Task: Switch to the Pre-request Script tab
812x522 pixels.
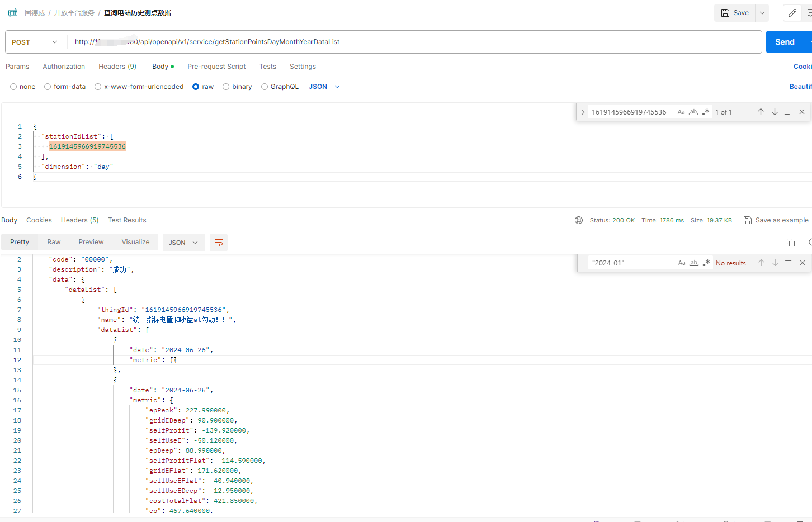Action: click(216, 67)
